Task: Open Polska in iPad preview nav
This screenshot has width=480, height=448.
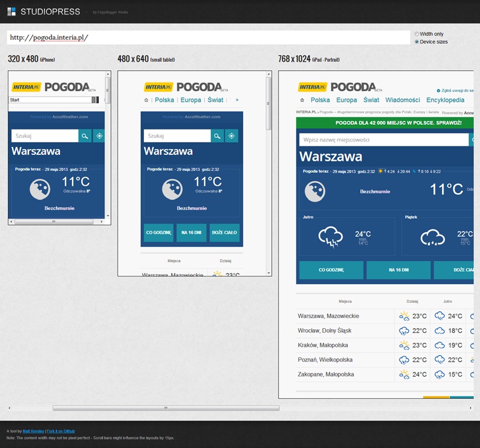Action: click(x=320, y=100)
